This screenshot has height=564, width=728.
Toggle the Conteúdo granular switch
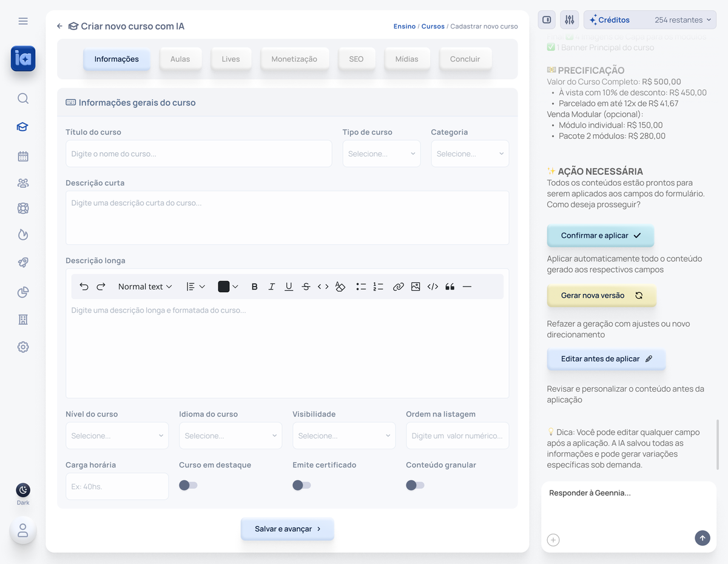pyautogui.click(x=415, y=485)
